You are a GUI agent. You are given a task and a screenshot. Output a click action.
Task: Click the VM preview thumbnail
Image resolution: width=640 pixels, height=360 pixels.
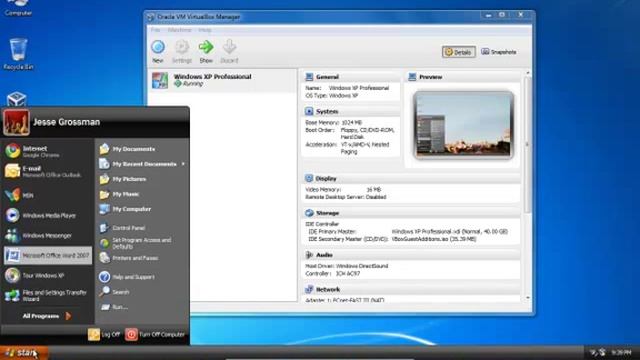(463, 124)
